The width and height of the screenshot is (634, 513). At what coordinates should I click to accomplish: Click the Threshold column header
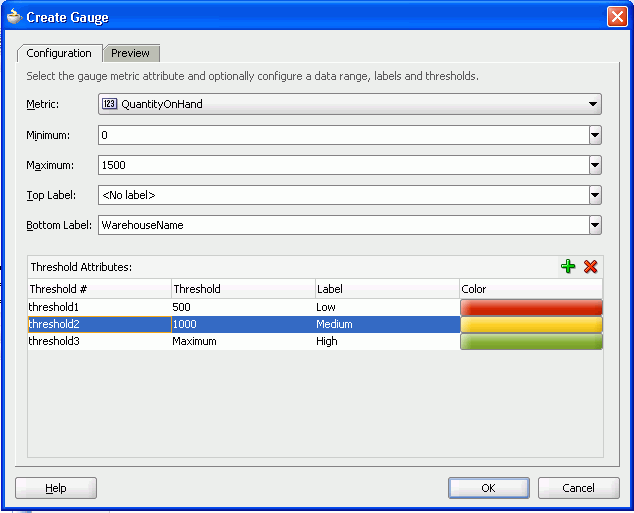(243, 289)
